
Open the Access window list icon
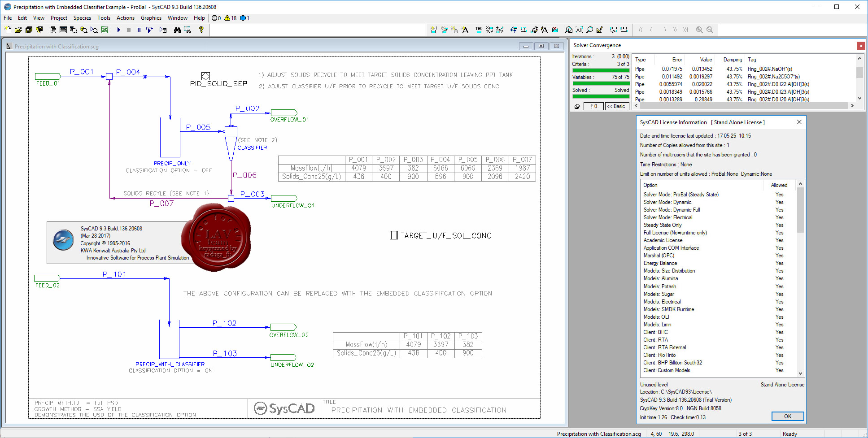[x=63, y=30]
